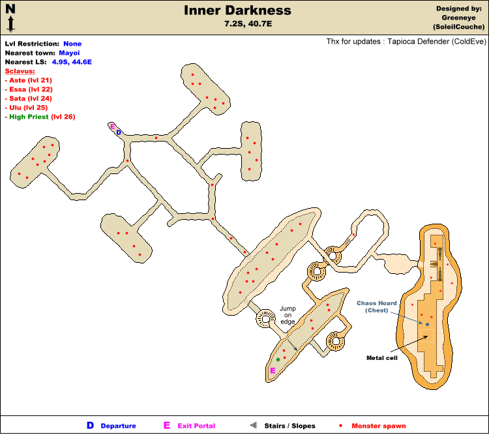The width and height of the screenshot is (489, 448).
Task: Click the green High Priest spawn dot
Action: (x=278, y=360)
